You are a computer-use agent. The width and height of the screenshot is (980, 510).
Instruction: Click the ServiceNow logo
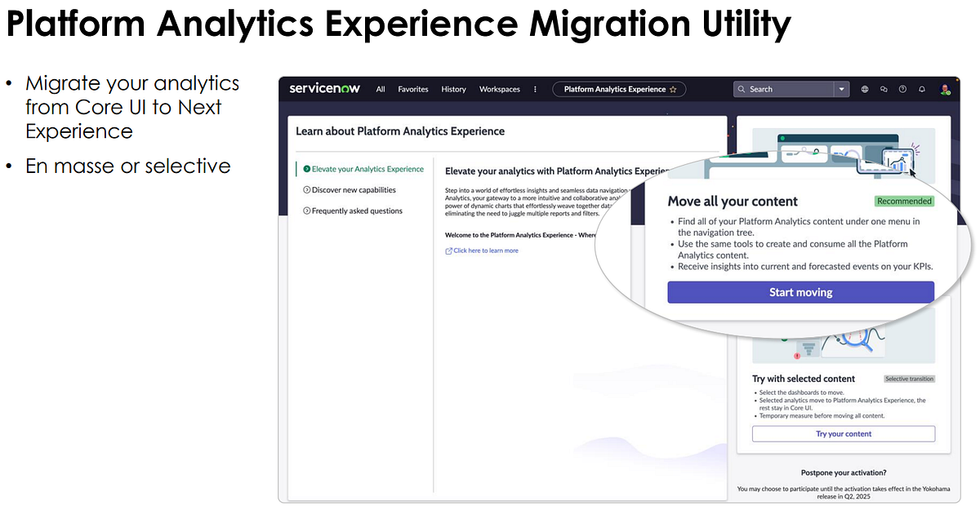pyautogui.click(x=323, y=89)
